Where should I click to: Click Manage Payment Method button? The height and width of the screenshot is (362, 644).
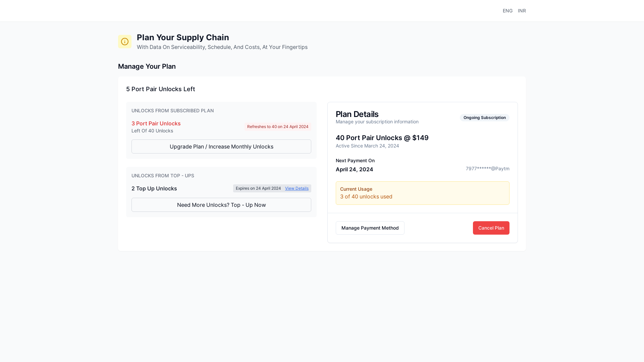(370, 228)
